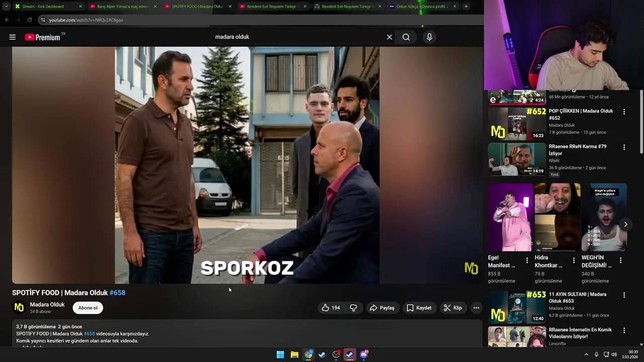Reload the current page

[30, 20]
